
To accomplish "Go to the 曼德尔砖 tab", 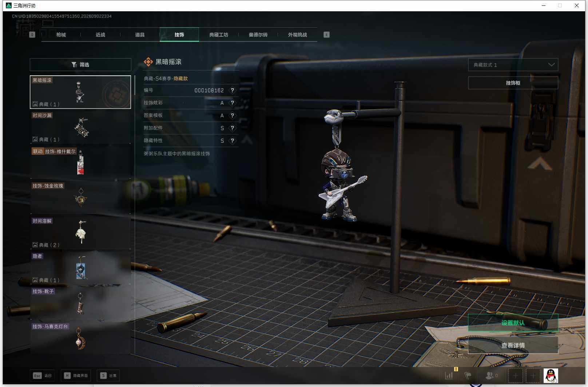I will [x=258, y=35].
